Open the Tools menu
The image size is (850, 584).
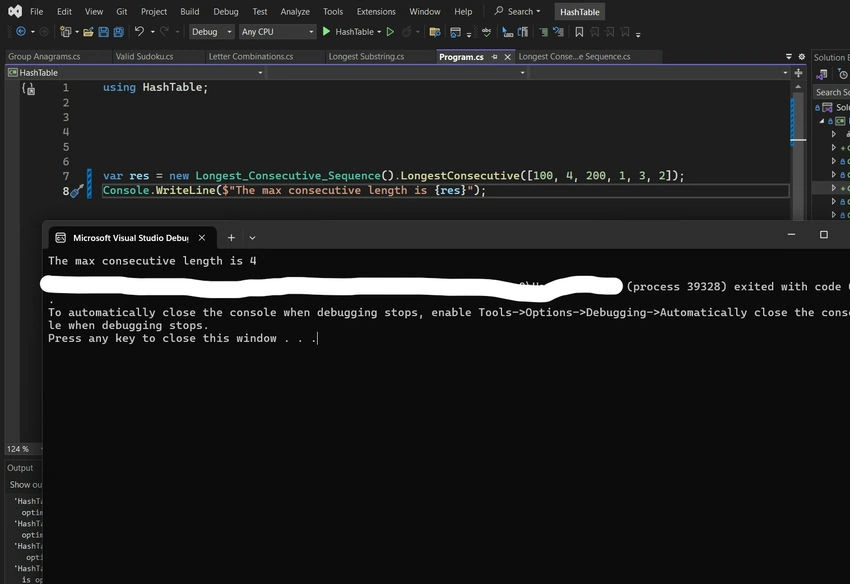click(x=333, y=11)
